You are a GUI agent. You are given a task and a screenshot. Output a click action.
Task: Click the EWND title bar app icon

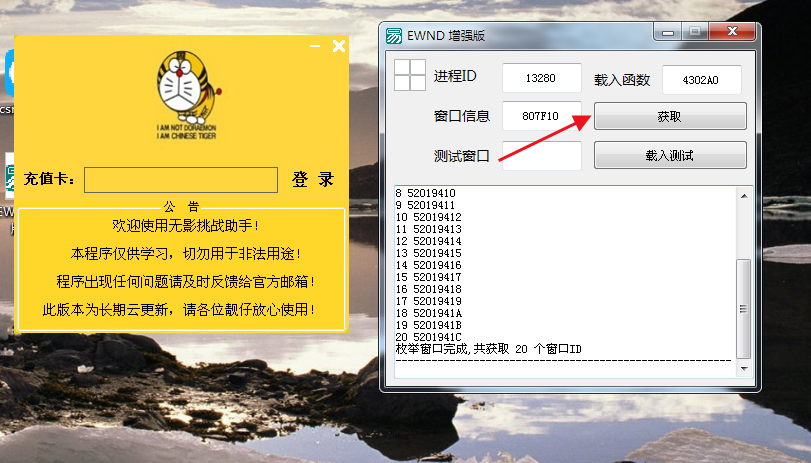394,36
